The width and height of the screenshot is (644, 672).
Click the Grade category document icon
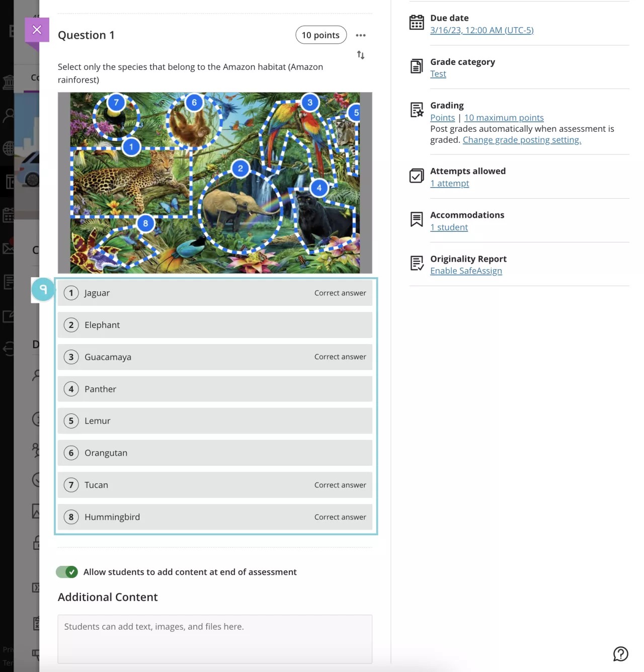click(417, 66)
